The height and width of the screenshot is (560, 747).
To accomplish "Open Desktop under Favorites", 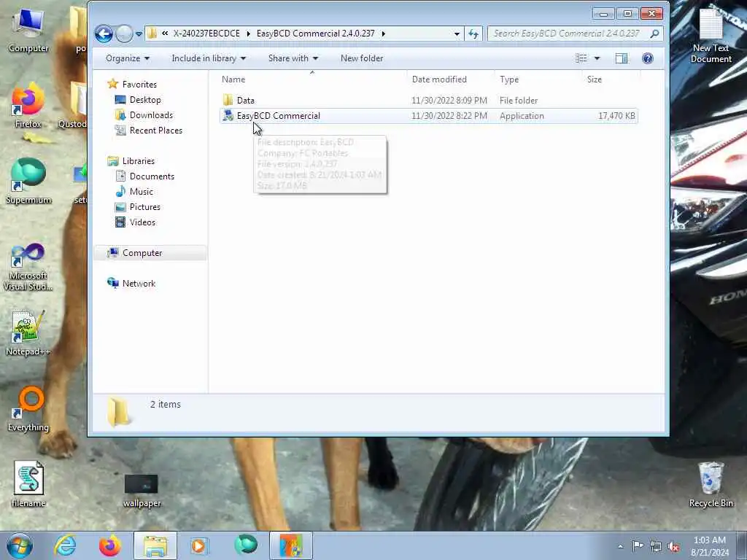I will [145, 99].
